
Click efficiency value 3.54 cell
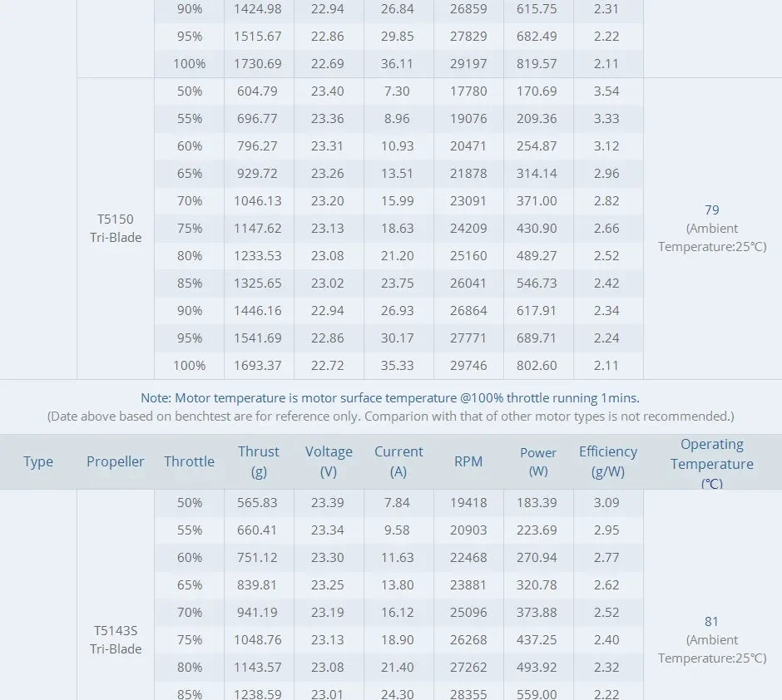point(607,91)
